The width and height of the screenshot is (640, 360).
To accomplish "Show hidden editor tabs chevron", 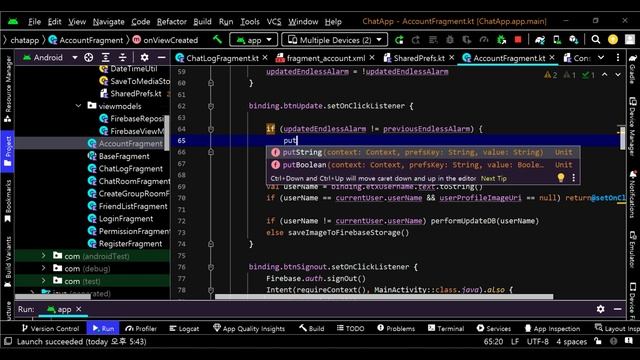I will (601, 58).
